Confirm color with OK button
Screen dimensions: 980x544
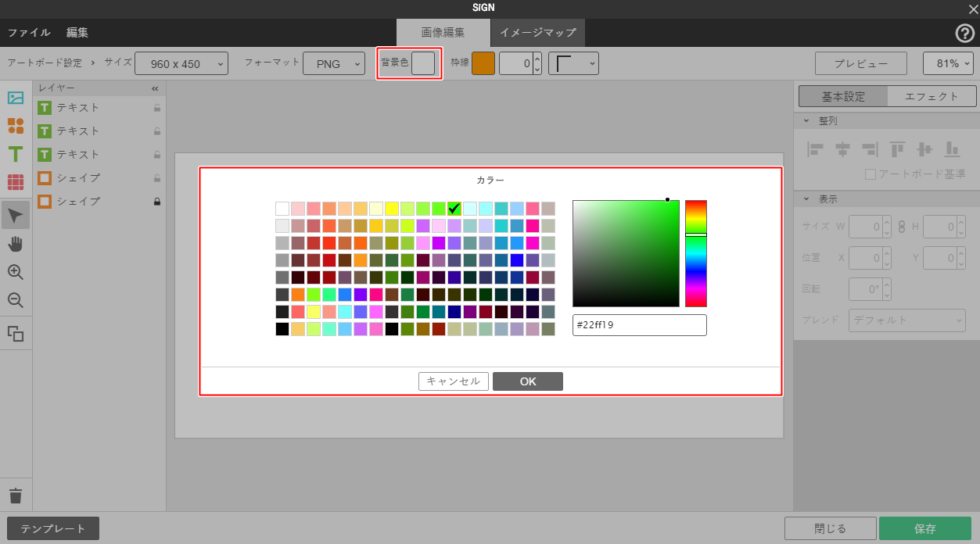[x=528, y=381]
